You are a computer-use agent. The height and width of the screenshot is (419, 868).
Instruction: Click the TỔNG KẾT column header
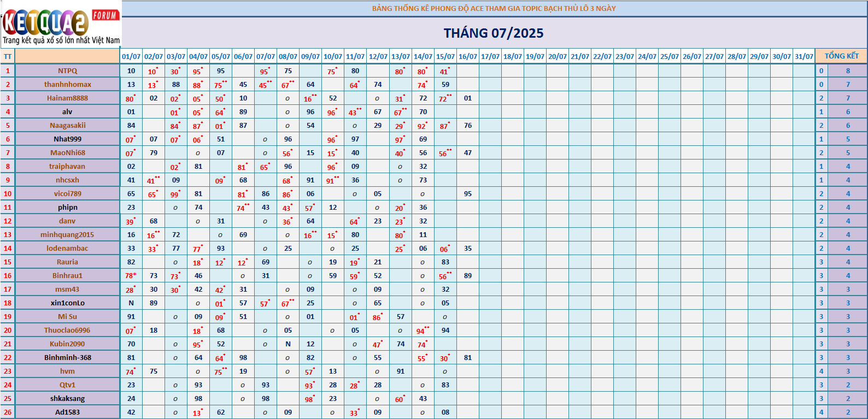pos(841,56)
